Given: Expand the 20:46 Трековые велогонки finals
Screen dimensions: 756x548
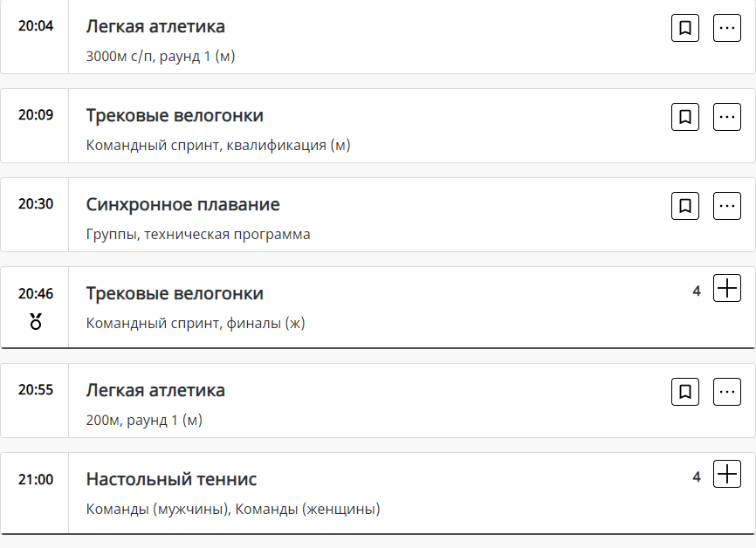Looking at the screenshot, I should pos(727,288).
